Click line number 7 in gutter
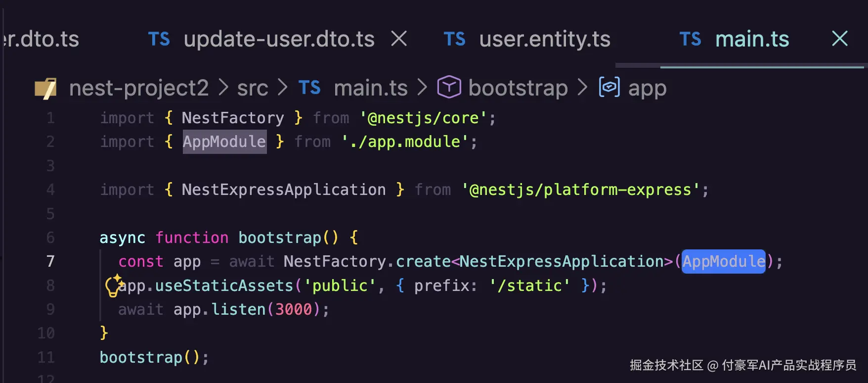This screenshot has width=868, height=383. coord(50,261)
